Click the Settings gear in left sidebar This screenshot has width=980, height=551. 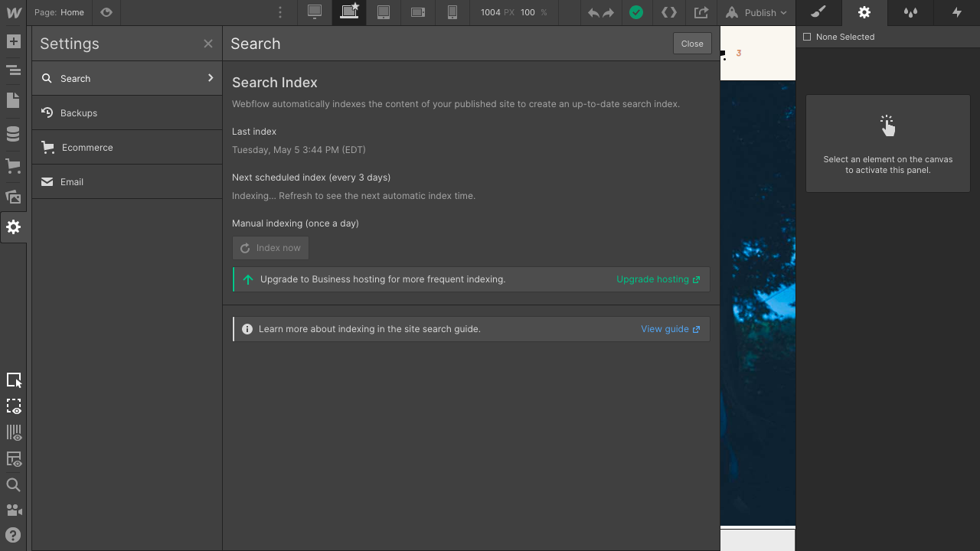coord(13,227)
